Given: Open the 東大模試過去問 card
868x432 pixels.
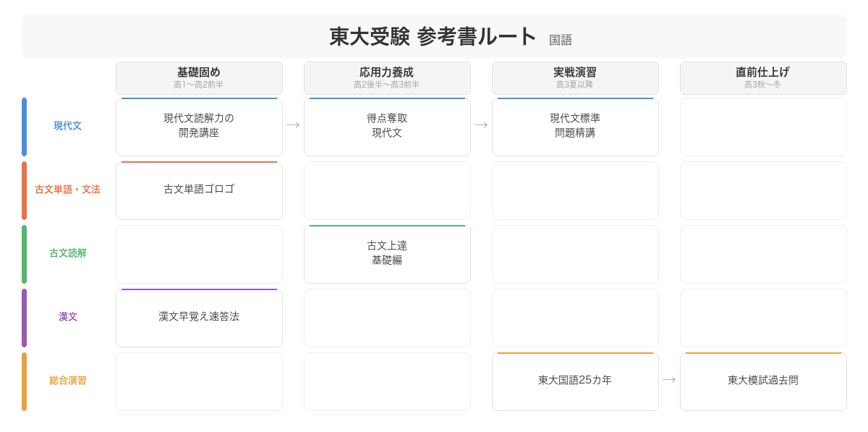Looking at the screenshot, I should [x=763, y=381].
